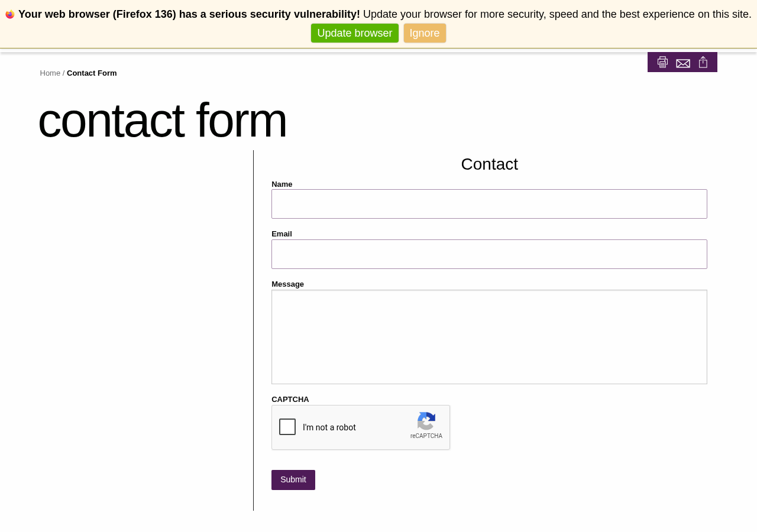Click the CAPTCHA field label
757x532 pixels.
pyautogui.click(x=290, y=399)
